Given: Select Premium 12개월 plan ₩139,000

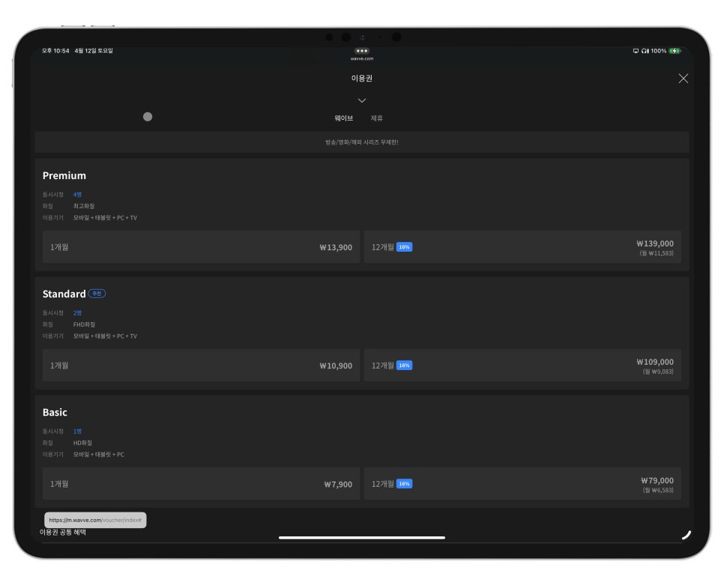Looking at the screenshot, I should (522, 247).
